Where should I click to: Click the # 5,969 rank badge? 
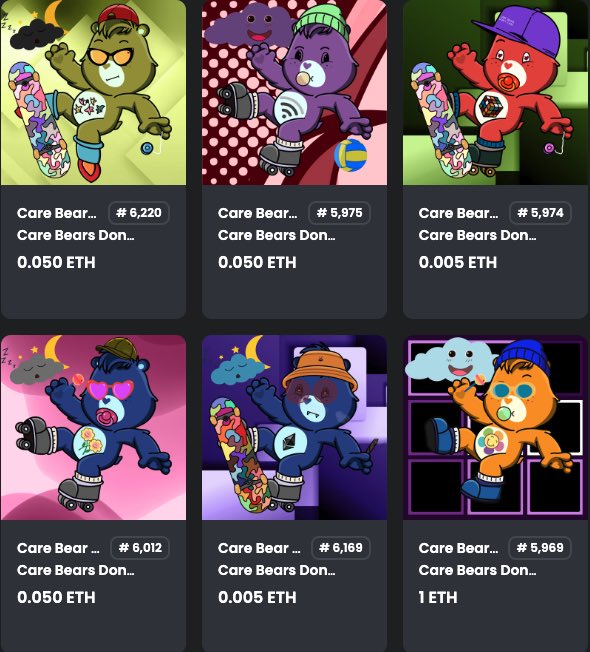[x=540, y=548]
